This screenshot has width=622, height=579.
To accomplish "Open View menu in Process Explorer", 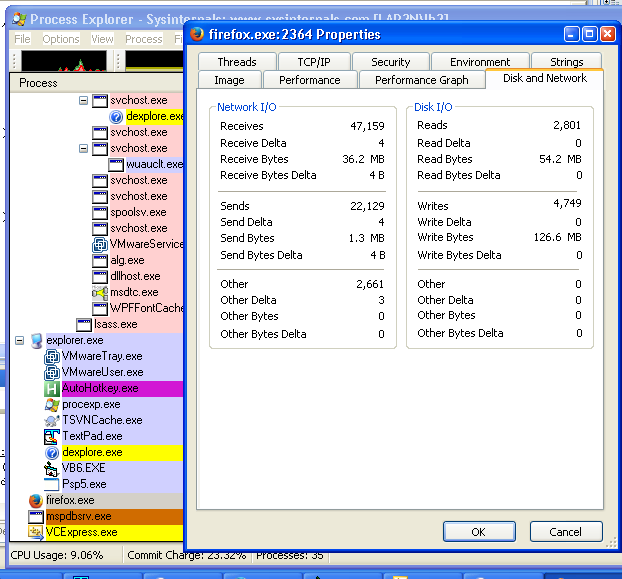I will (102, 39).
